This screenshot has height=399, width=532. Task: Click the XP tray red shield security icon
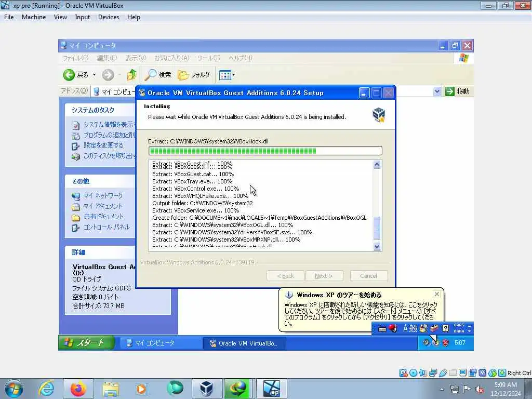tap(445, 343)
